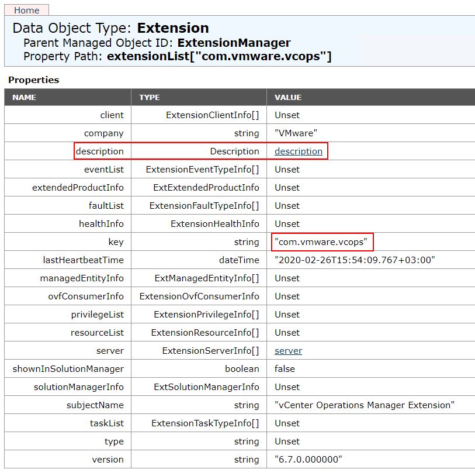Select the ExtensionResourceInfo[] type cell
The height and width of the screenshot is (476, 475).
(x=205, y=332)
